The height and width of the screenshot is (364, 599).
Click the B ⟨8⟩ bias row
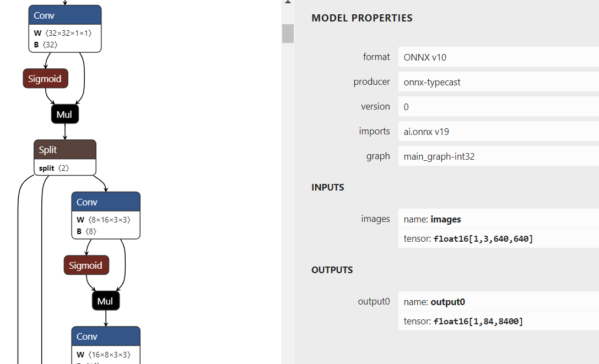[106, 231]
